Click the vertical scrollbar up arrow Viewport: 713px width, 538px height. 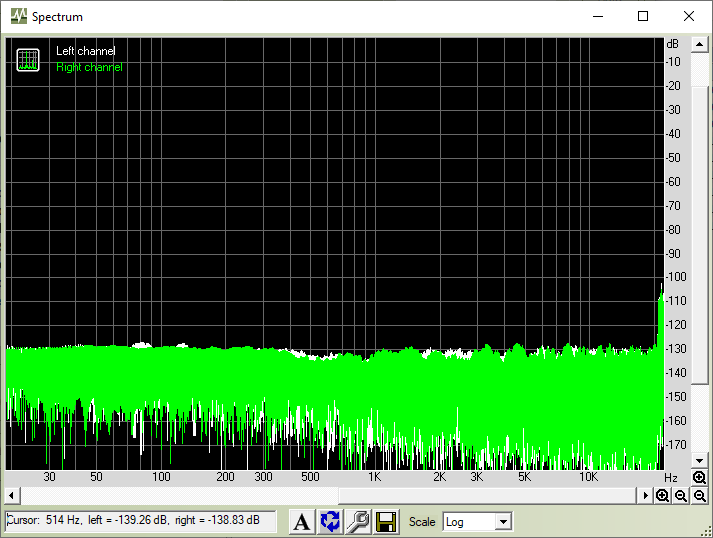pyautogui.click(x=699, y=44)
